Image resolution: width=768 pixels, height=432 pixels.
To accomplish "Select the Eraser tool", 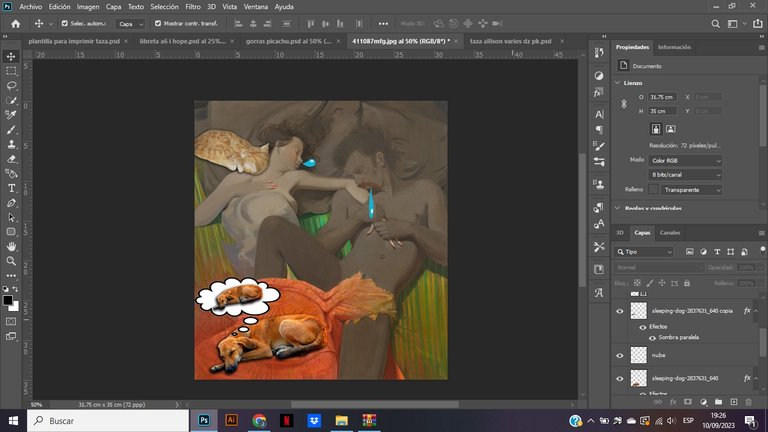I will (x=11, y=159).
